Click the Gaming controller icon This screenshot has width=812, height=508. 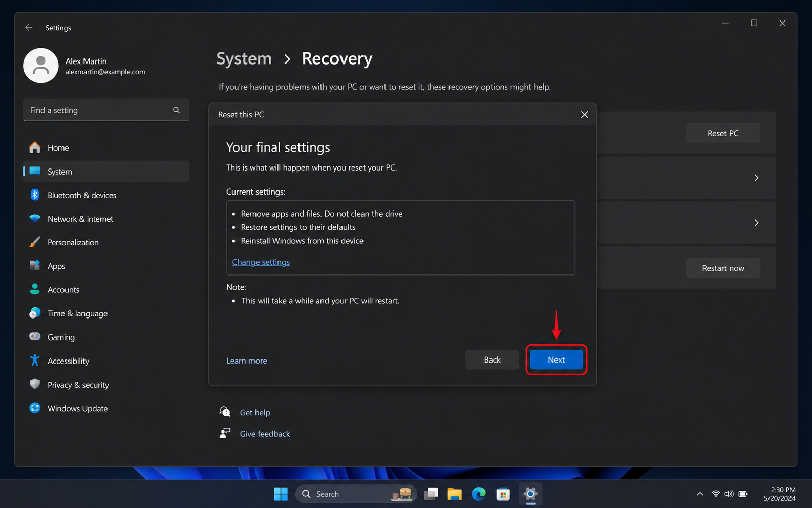click(x=35, y=336)
